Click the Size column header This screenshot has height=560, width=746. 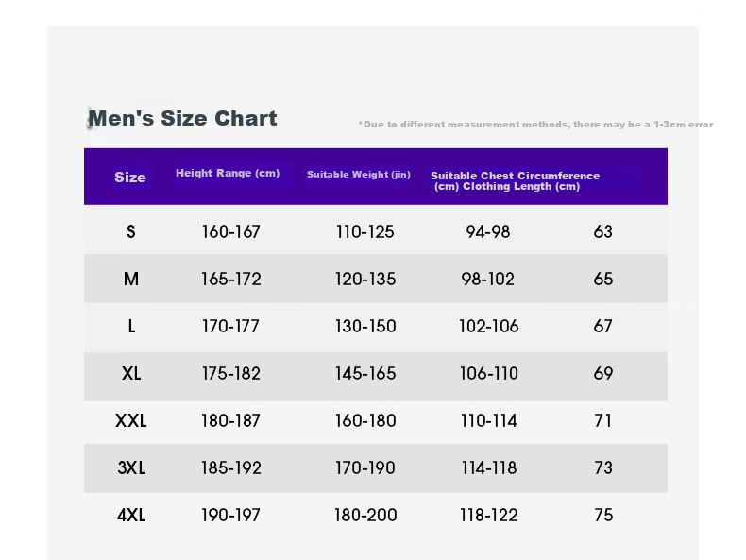130,177
